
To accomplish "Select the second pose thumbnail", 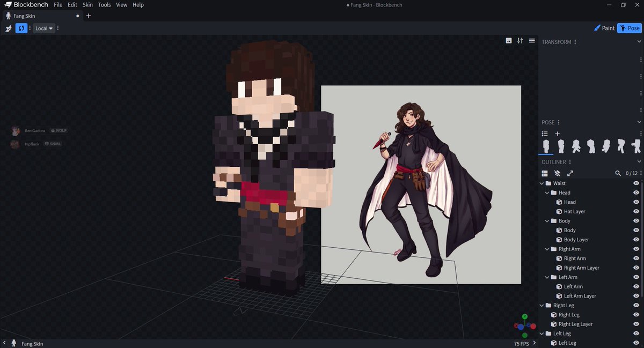I will 561,146.
